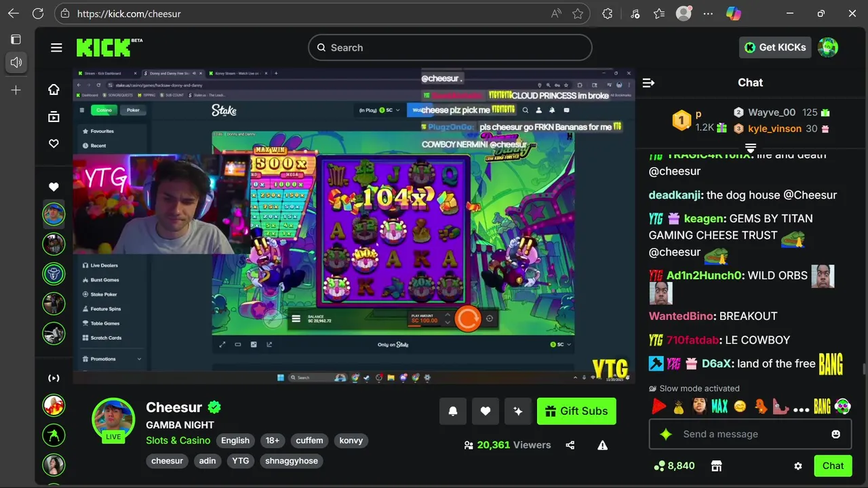Open the recommended radio-waves icon in sidebar
The height and width of the screenshot is (488, 868).
54,378
